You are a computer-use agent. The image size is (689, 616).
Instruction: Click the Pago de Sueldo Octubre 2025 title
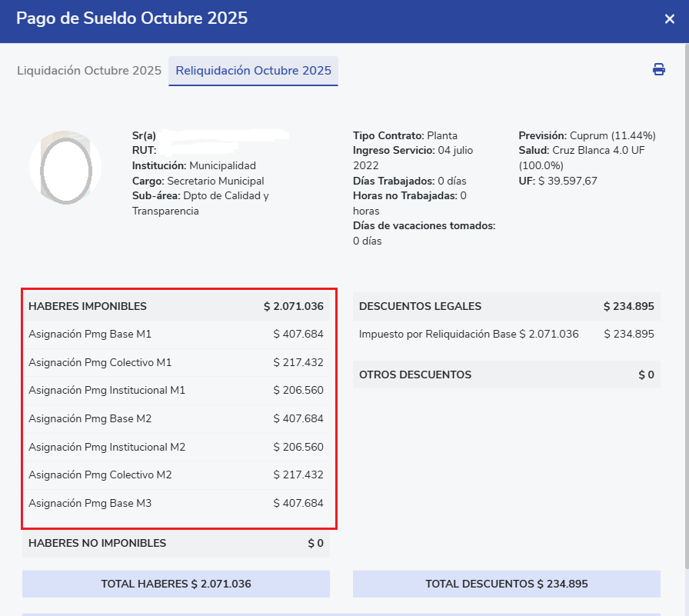pos(132,19)
